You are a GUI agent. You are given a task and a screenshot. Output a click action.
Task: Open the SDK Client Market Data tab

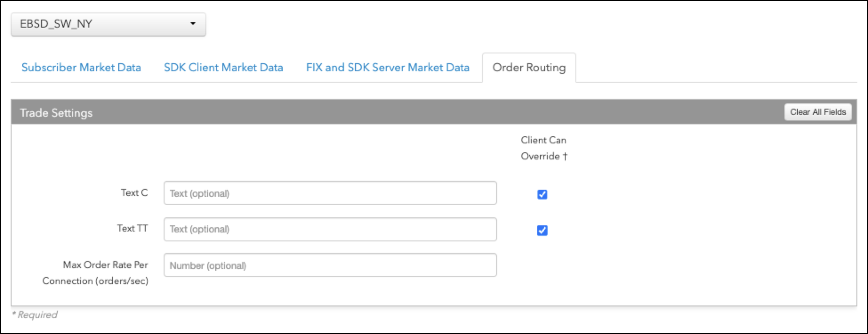coord(223,68)
